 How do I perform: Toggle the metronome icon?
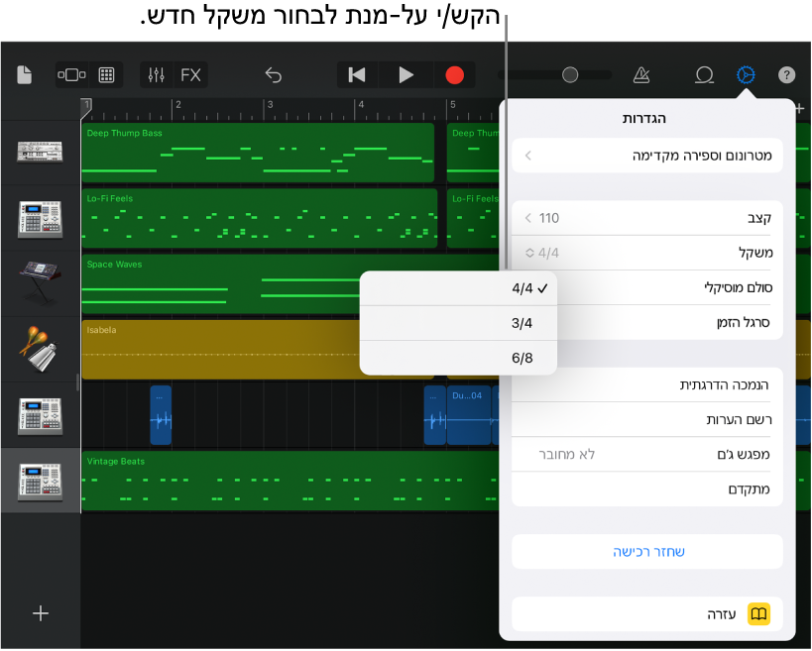click(641, 75)
